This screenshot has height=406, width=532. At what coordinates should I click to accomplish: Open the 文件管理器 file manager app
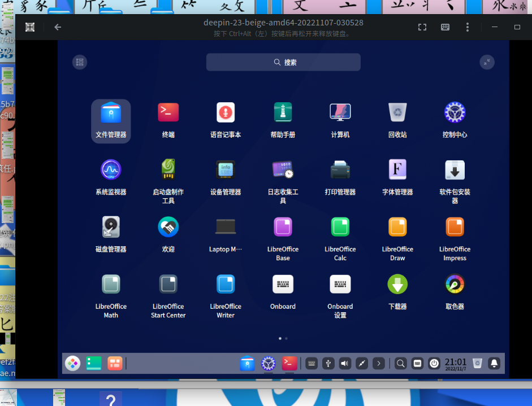pos(111,113)
